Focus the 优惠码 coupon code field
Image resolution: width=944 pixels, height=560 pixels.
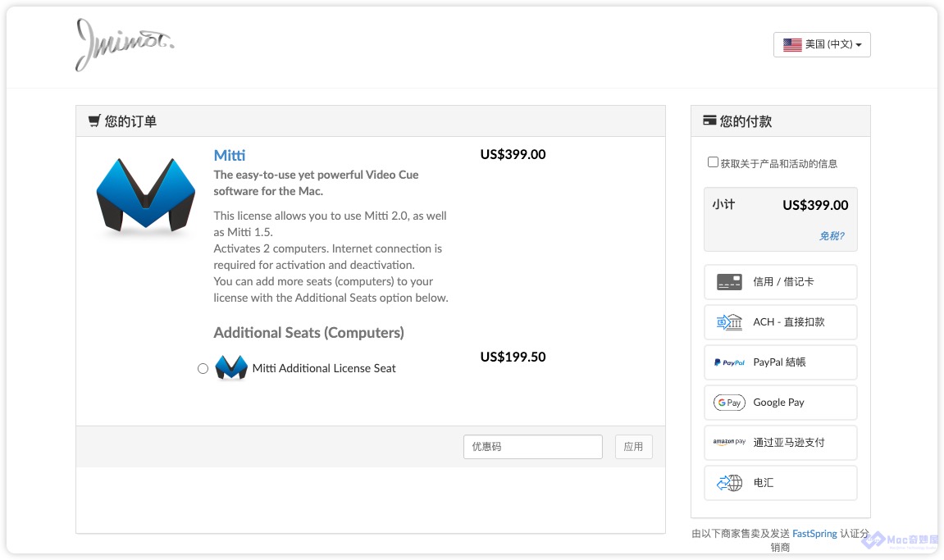pyautogui.click(x=533, y=447)
